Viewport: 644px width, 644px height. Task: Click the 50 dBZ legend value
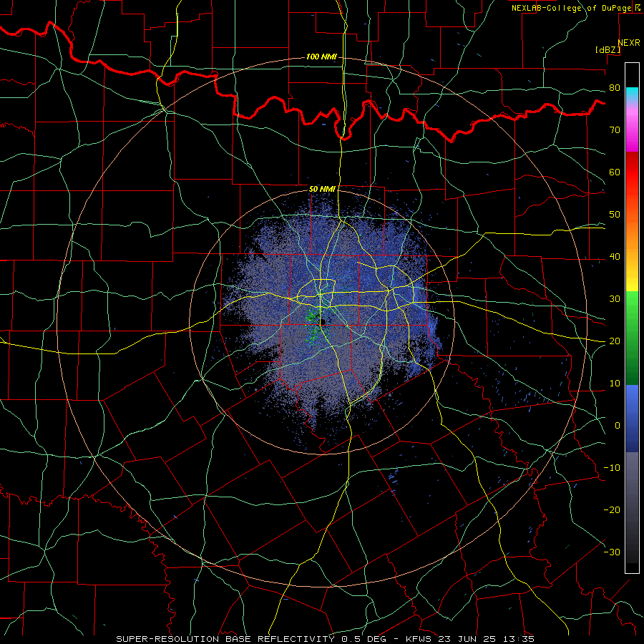[615, 215]
